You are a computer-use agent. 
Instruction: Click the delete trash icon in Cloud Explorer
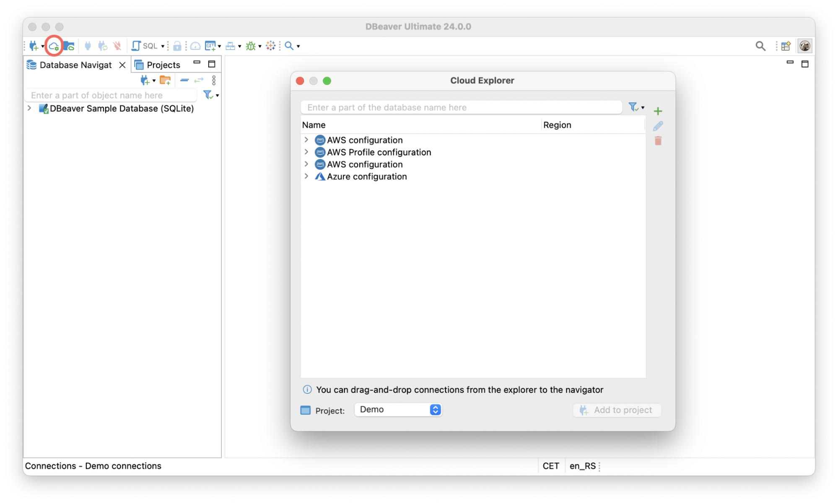pyautogui.click(x=658, y=141)
